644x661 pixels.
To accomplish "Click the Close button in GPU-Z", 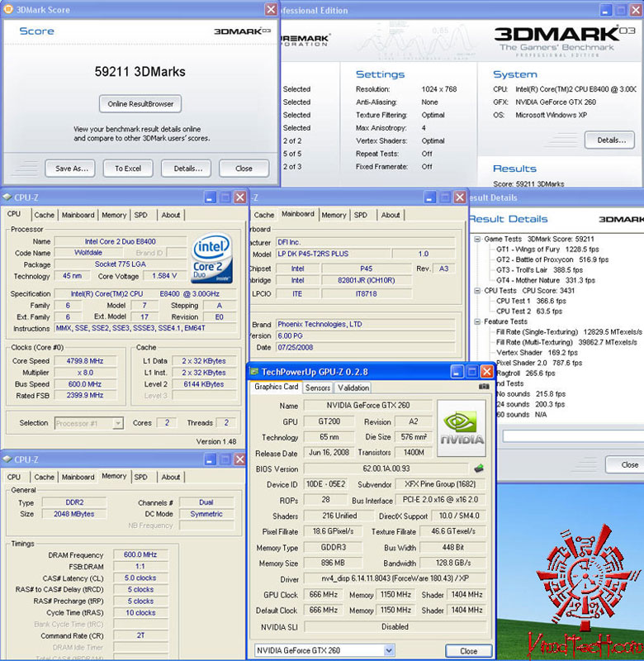I will 468,650.
